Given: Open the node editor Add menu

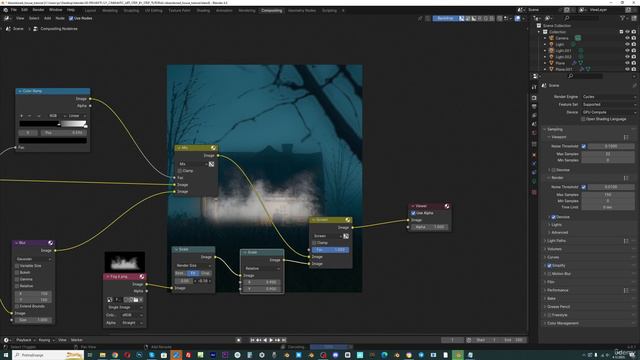Looking at the screenshot, I should (47, 18).
